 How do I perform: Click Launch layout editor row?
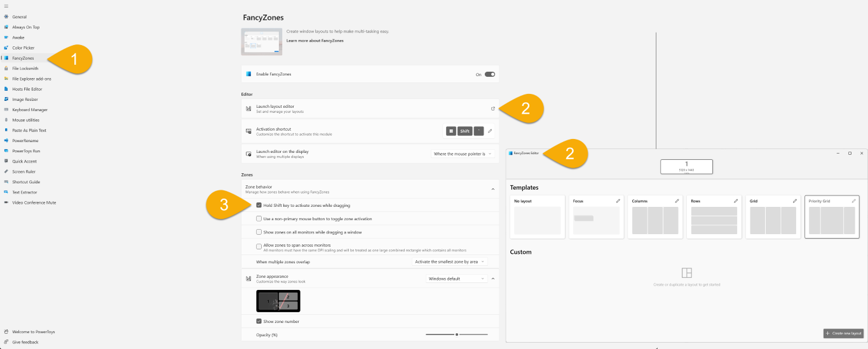370,109
